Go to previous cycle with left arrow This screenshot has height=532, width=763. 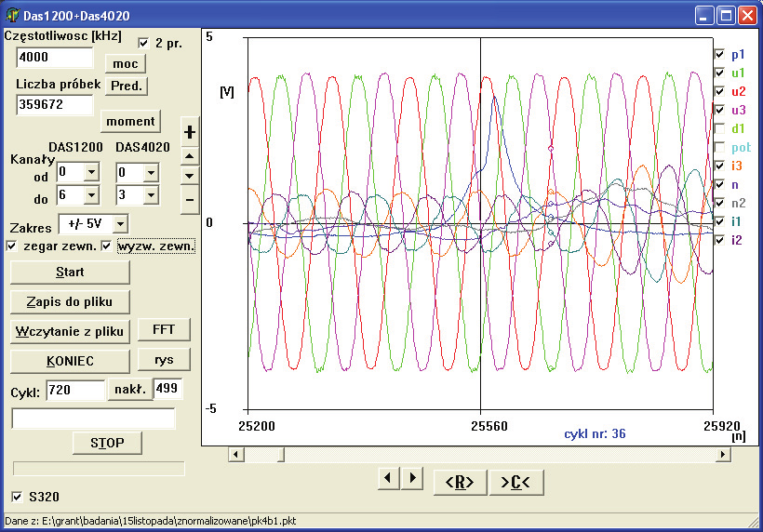pos(388,478)
